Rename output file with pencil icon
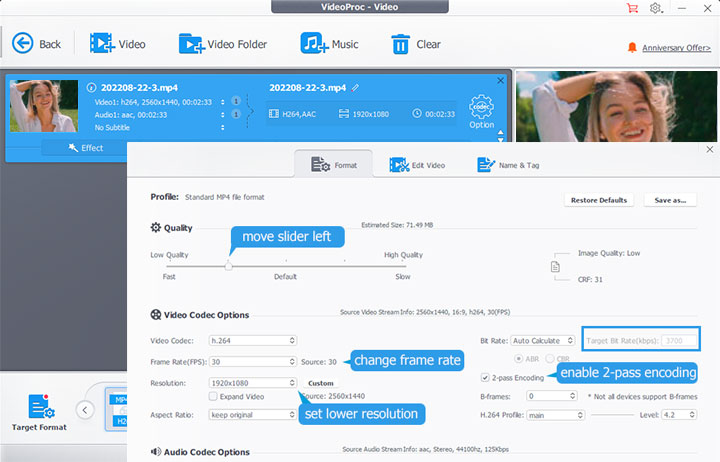 (x=355, y=88)
